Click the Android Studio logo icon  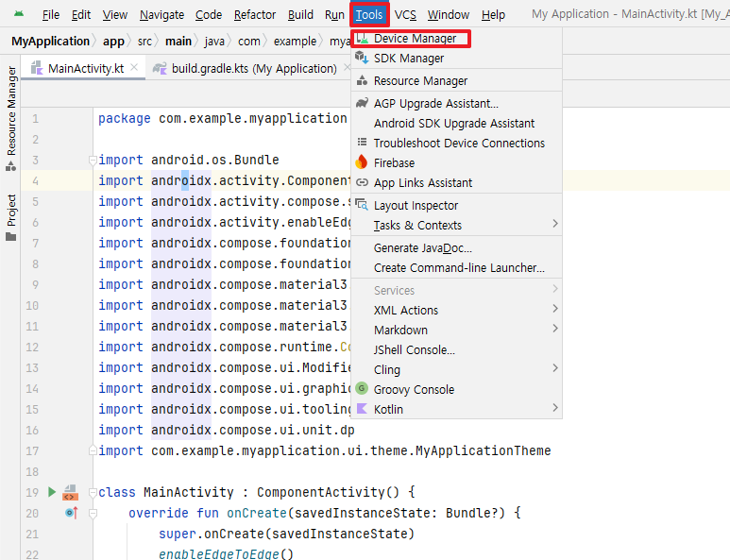coord(19,14)
